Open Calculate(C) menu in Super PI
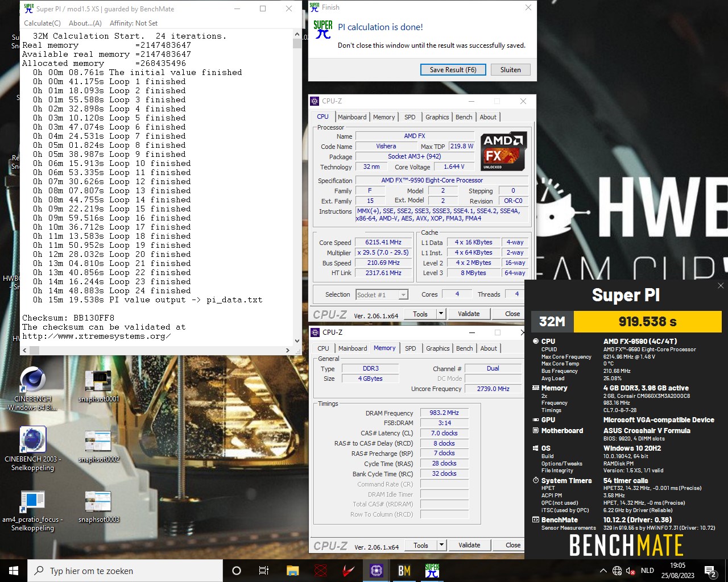The image size is (728, 582). [42, 23]
